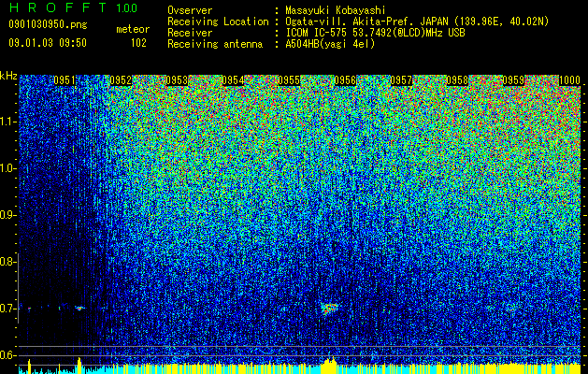The image size is (588, 374).
Task: Click the 0.7 kHz frequency axis label
Action: (x=7, y=309)
